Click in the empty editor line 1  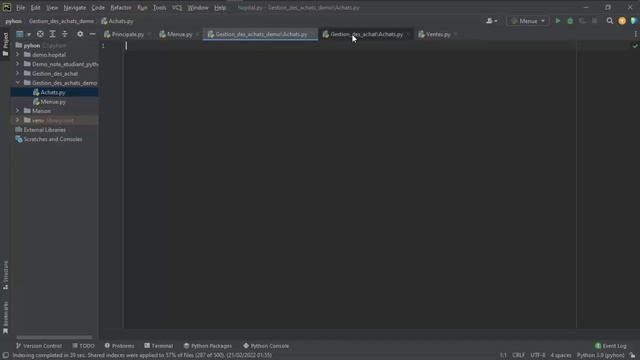(350, 46)
